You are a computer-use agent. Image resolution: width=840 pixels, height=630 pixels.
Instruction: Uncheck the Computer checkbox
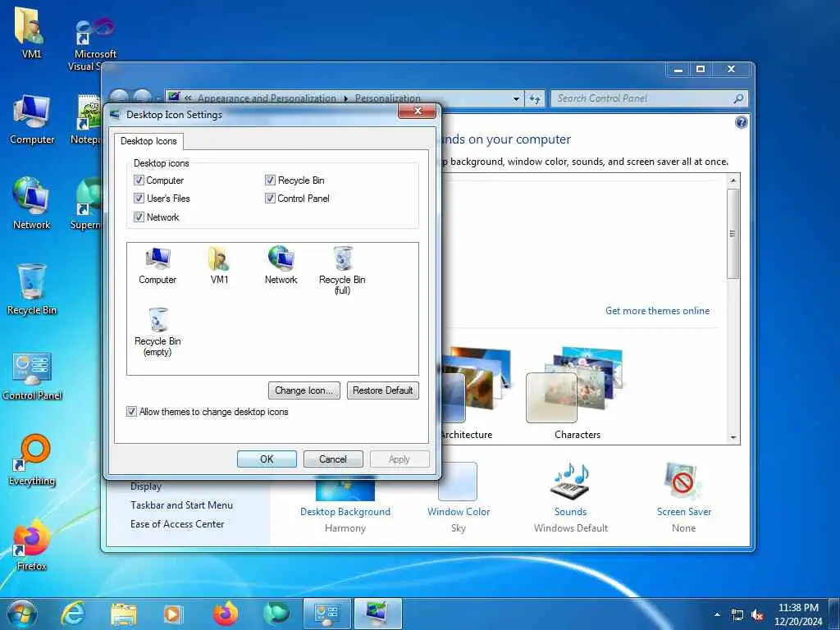pyautogui.click(x=139, y=180)
